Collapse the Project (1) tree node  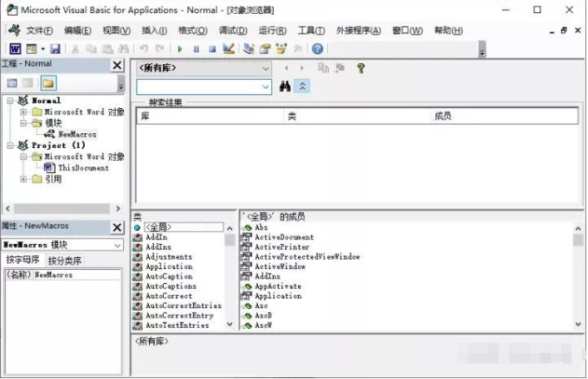pos(10,145)
